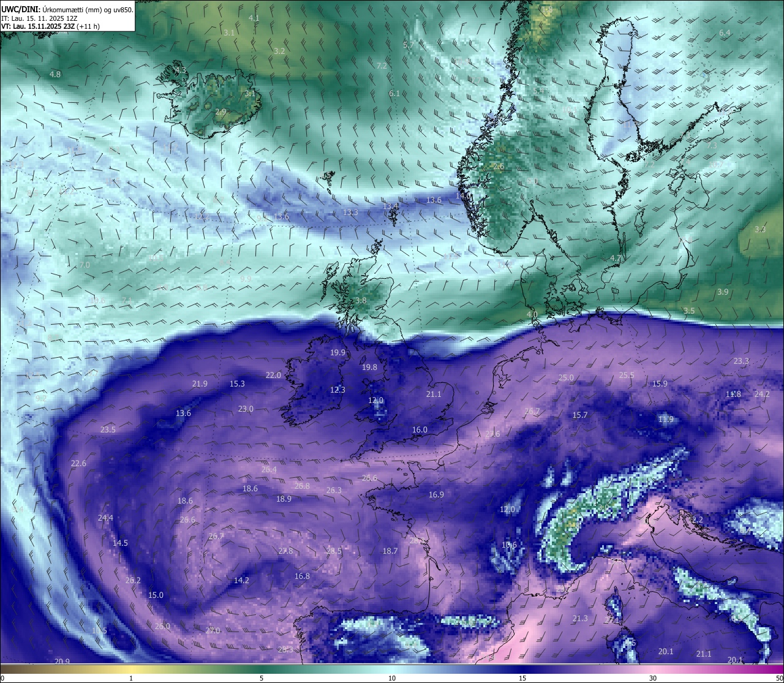Select the 23.0 value southwest of Ireland
The height and width of the screenshot is (683, 784).
coord(246,409)
